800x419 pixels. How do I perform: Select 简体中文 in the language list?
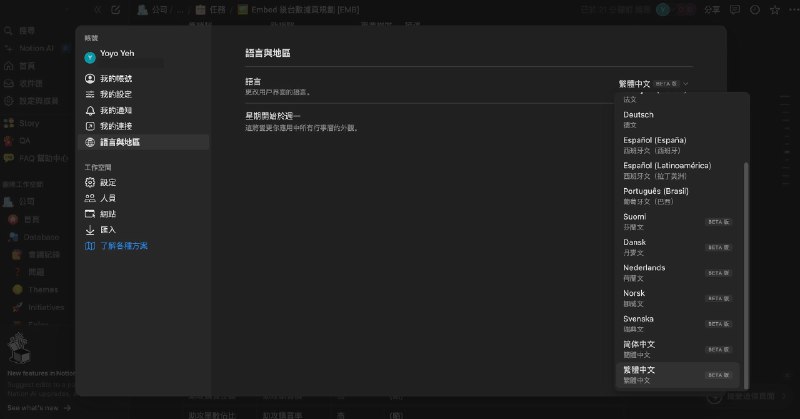(678, 349)
